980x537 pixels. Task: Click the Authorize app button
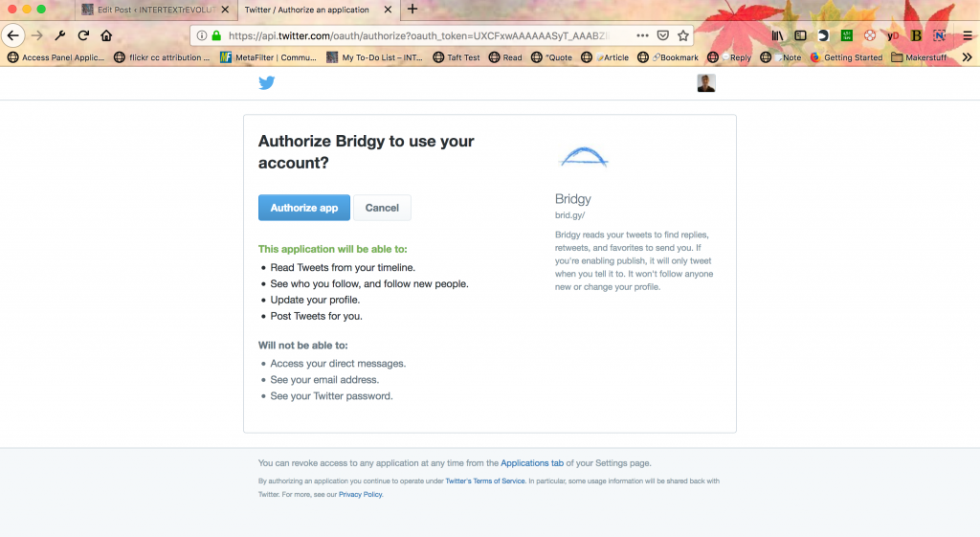tap(304, 208)
